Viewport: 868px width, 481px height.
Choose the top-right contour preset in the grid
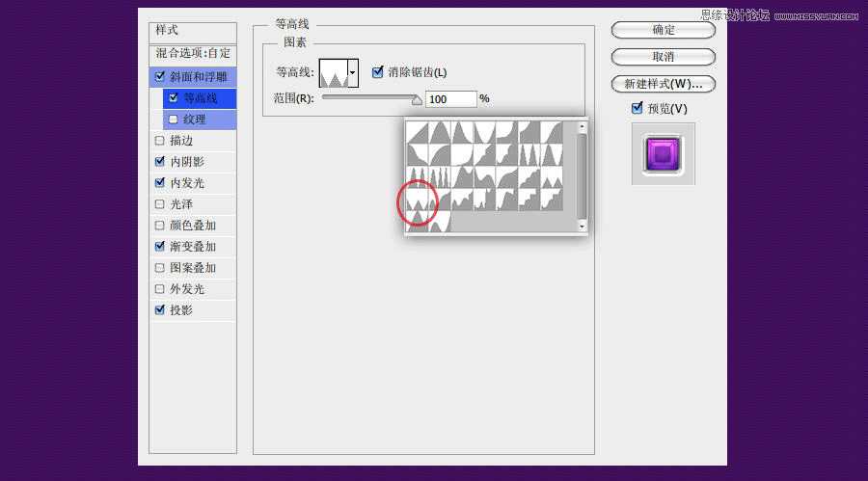pos(552,132)
